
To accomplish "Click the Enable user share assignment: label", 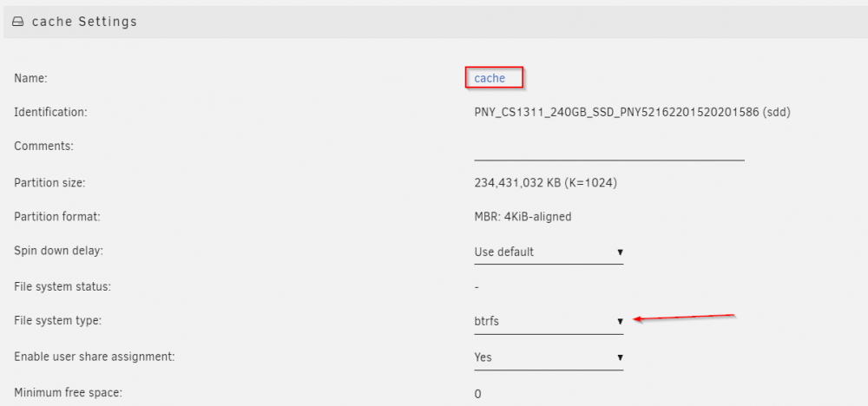I will (94, 357).
